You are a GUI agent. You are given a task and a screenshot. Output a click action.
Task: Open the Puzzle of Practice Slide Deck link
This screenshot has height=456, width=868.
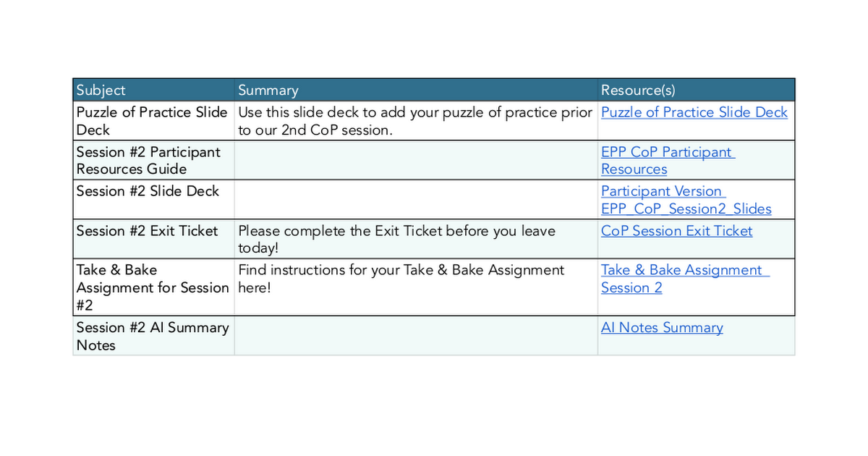tap(694, 112)
